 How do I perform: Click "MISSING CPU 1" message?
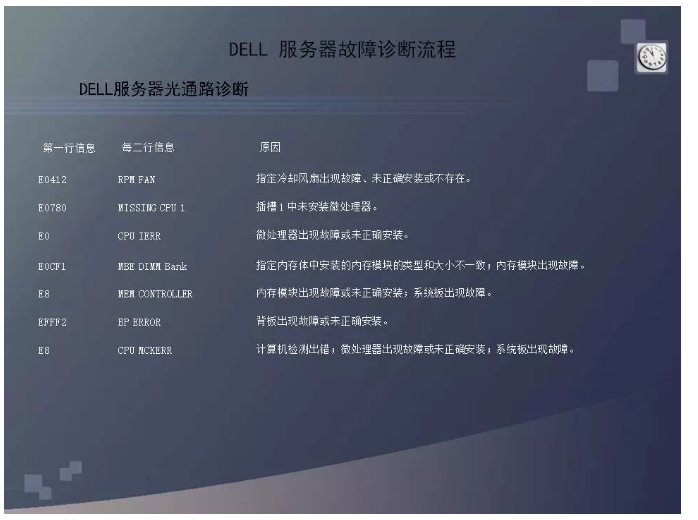pyautogui.click(x=151, y=208)
